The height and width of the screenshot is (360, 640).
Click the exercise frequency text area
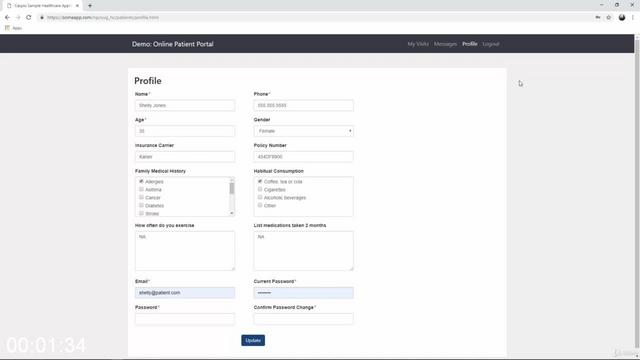(185, 251)
